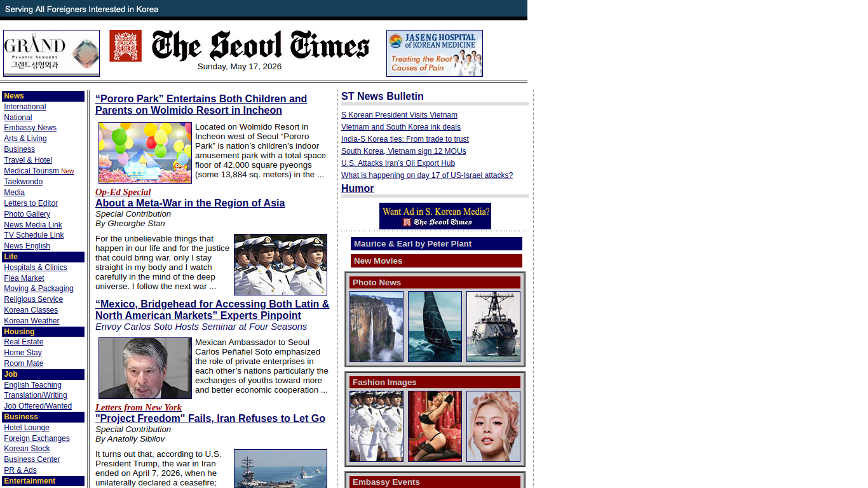
Task: Open Flea Market link
Action: 24,278
